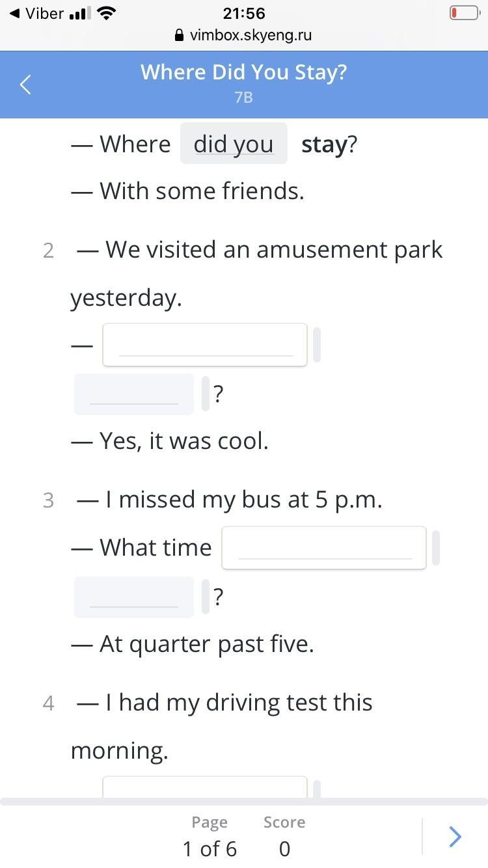Tap the lesson title "Where Did You Stay?"
The width and height of the screenshot is (488, 868).
(x=243, y=72)
